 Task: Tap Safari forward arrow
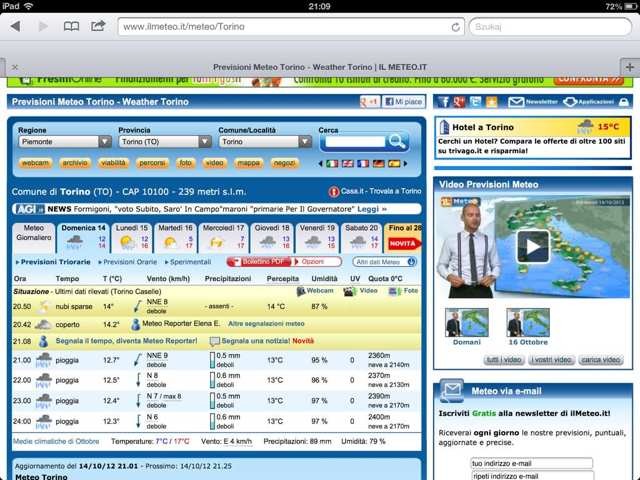(43, 27)
